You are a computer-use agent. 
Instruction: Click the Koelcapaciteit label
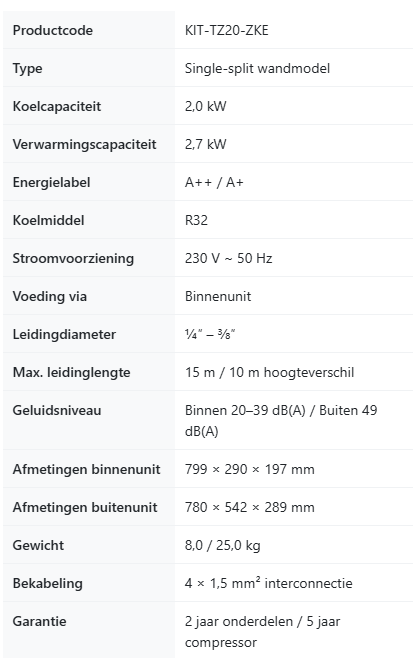point(57,106)
